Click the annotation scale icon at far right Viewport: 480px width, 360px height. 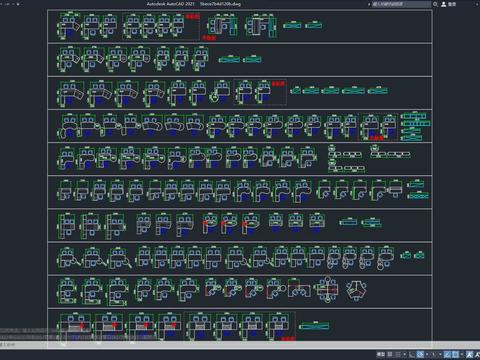[x=477, y=354]
